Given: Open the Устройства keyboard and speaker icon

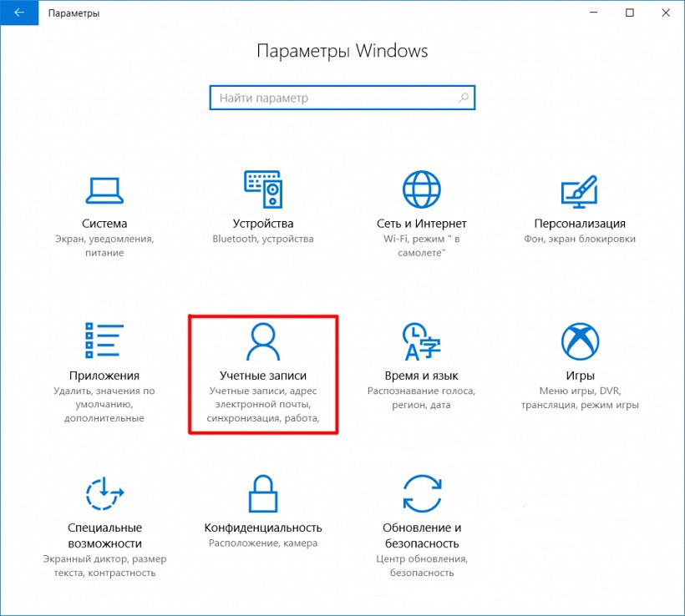Looking at the screenshot, I should tap(263, 189).
